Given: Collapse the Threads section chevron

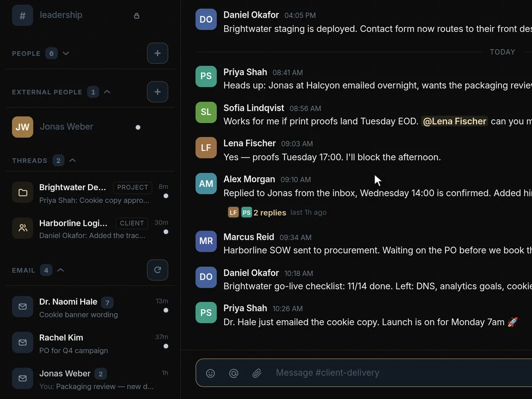Looking at the screenshot, I should [x=73, y=160].
